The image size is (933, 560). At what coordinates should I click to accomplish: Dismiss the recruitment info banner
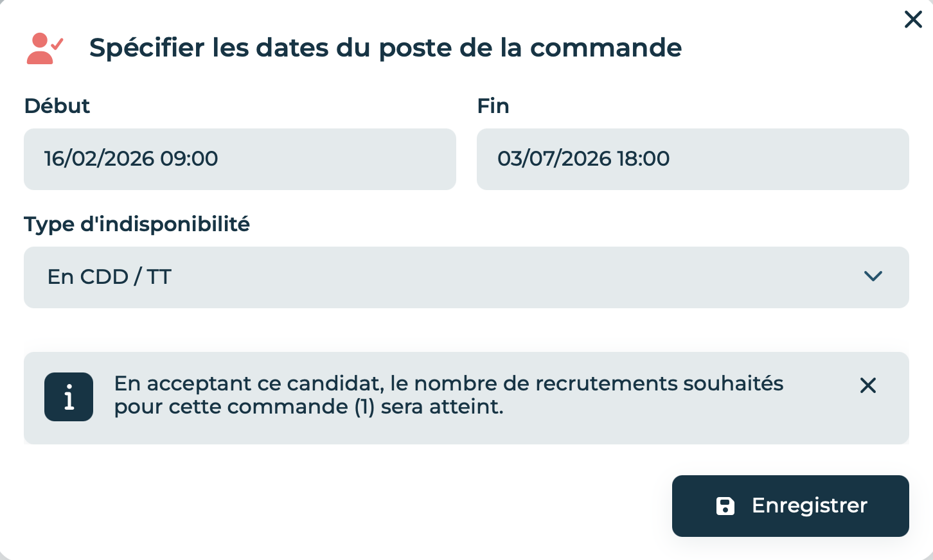pos(868,385)
